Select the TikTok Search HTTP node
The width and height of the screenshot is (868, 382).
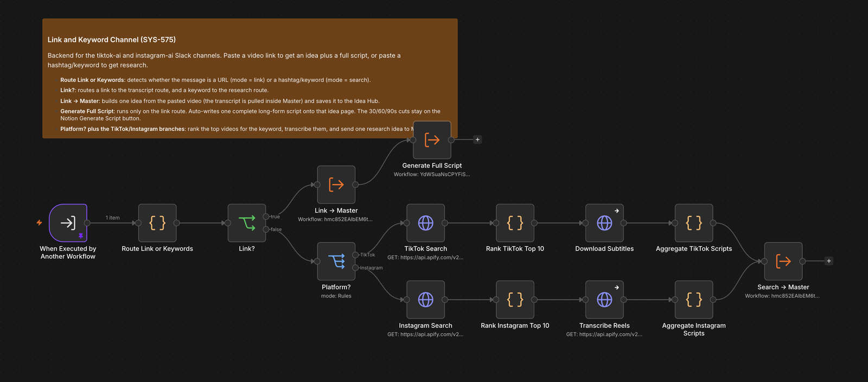(x=426, y=223)
